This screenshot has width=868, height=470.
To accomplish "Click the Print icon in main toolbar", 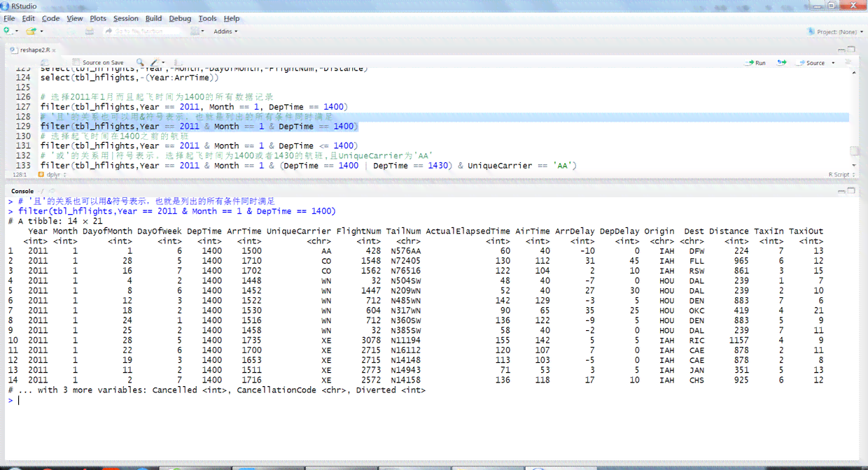I will pyautogui.click(x=89, y=31).
